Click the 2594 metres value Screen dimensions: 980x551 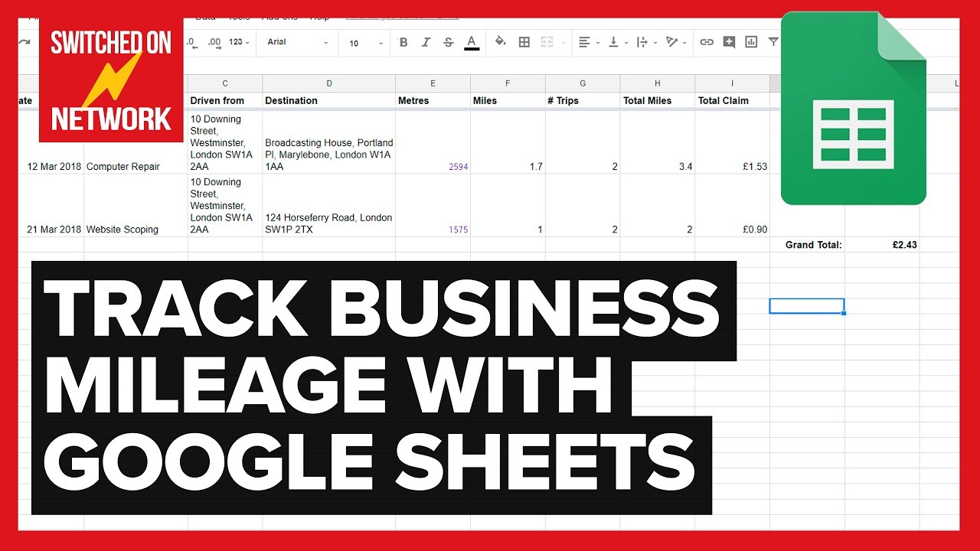459,167
